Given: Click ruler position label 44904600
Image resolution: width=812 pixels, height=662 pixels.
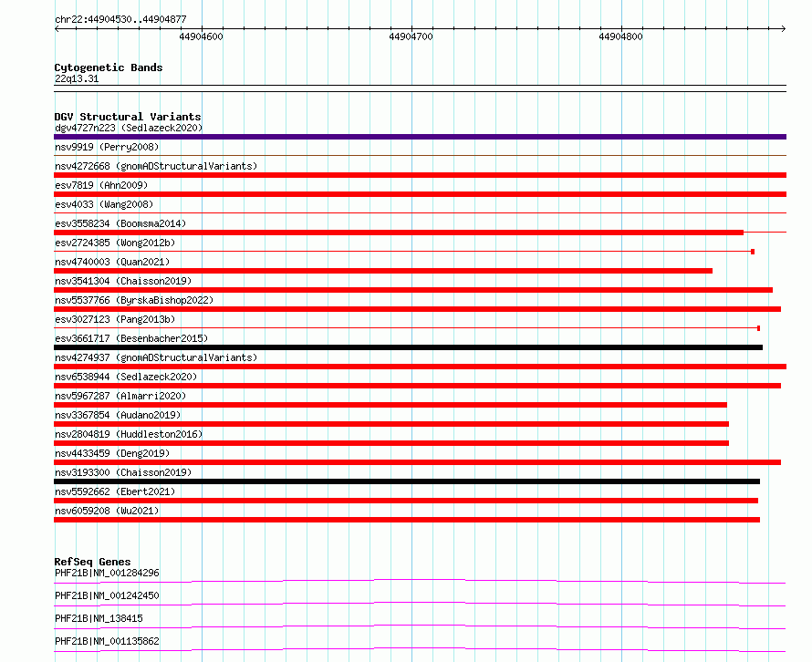Looking at the screenshot, I should click(x=201, y=36).
